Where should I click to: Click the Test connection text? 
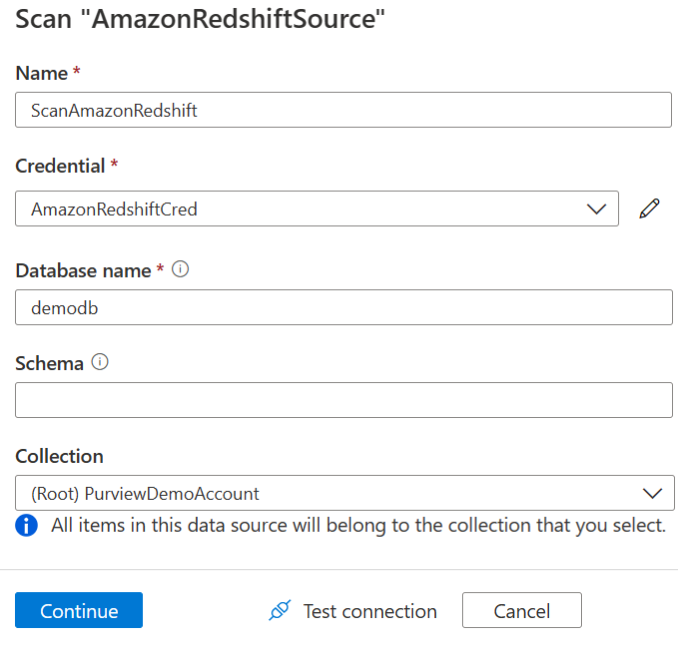(x=370, y=611)
